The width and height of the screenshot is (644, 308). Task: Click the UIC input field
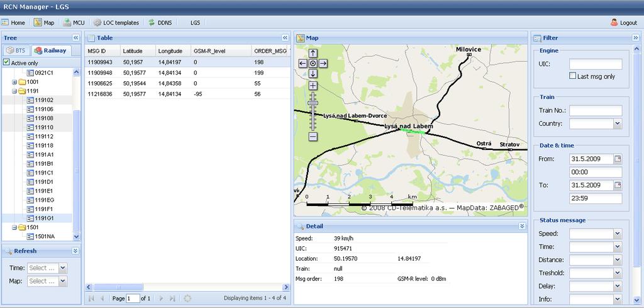(x=596, y=64)
